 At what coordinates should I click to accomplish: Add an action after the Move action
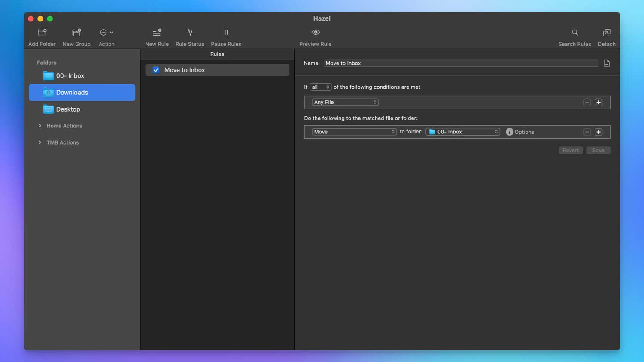point(598,132)
